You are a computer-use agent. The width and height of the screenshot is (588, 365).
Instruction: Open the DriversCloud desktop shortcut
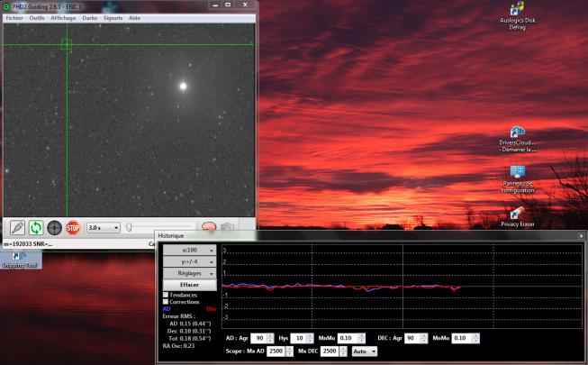[x=518, y=139]
